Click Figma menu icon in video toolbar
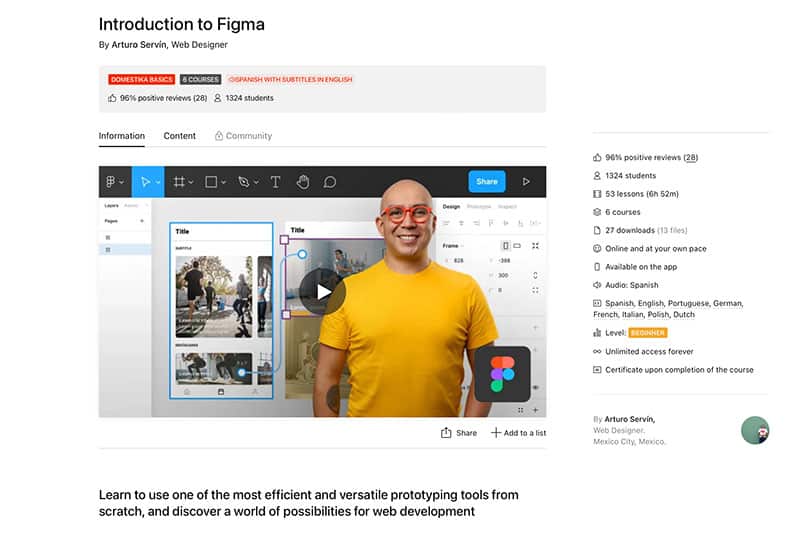The image size is (800, 533). pyautogui.click(x=110, y=182)
